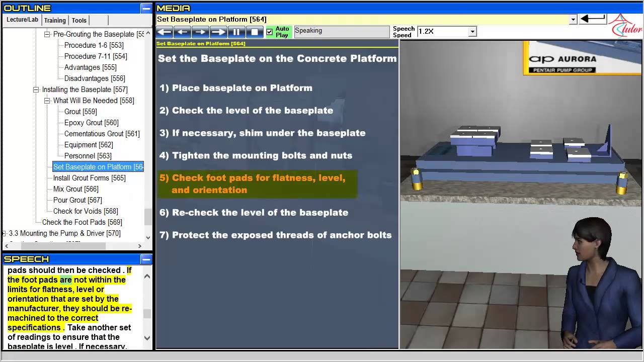Click the Speaking status field
644x362 pixels.
point(342,31)
